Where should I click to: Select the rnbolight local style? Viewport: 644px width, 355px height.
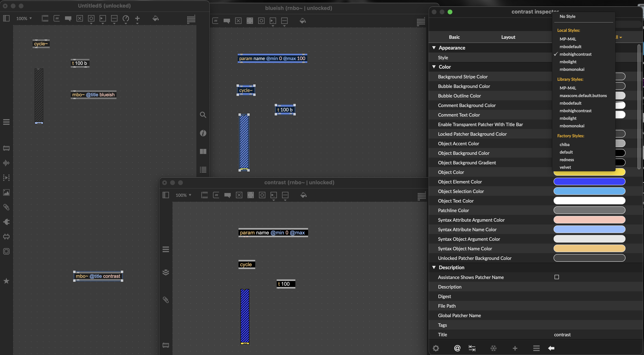tap(568, 62)
